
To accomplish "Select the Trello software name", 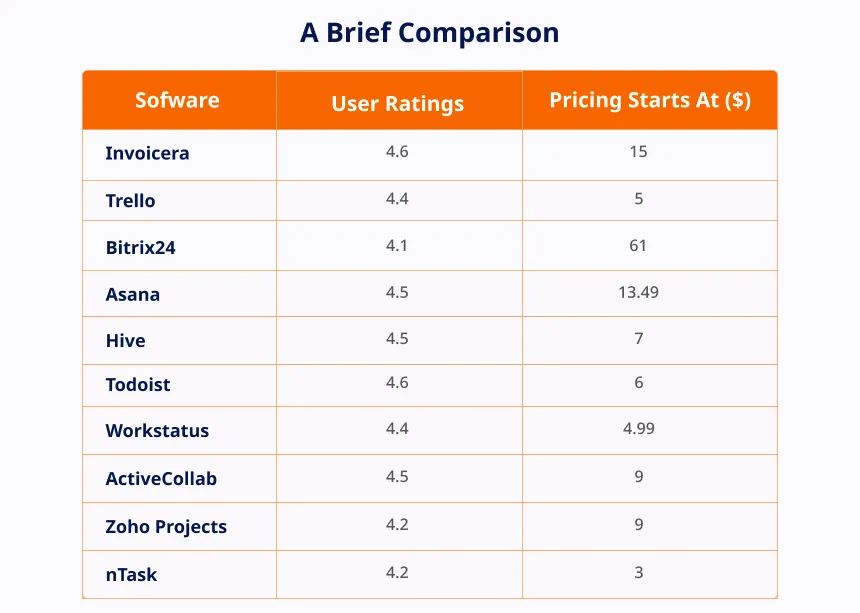I will point(130,201).
